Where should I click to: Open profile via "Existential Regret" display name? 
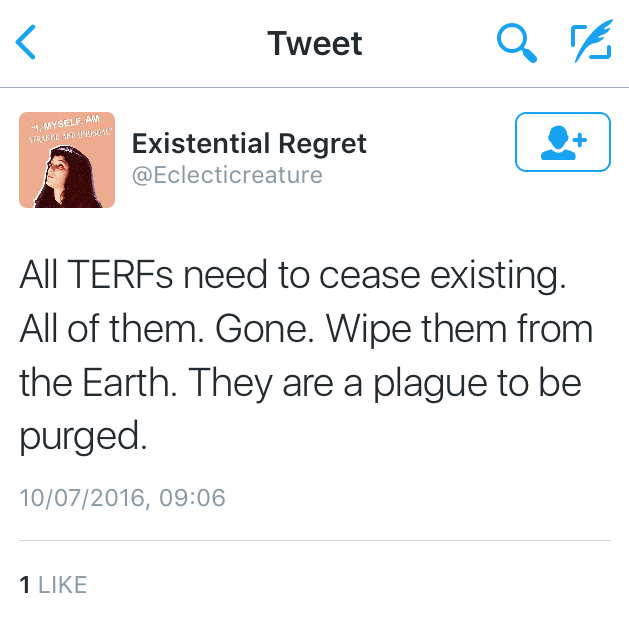pyautogui.click(x=249, y=144)
